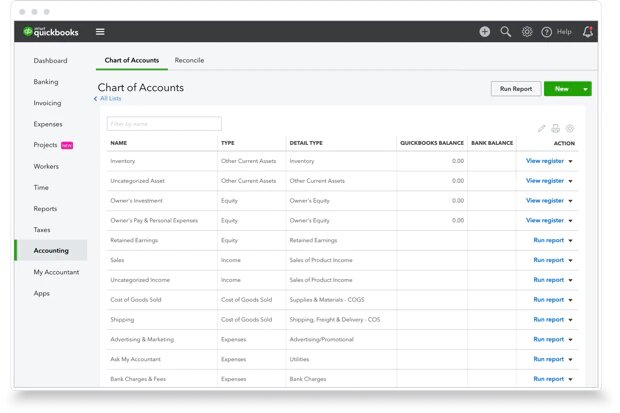
Task: Open Taxes in the sidebar
Action: (42, 230)
